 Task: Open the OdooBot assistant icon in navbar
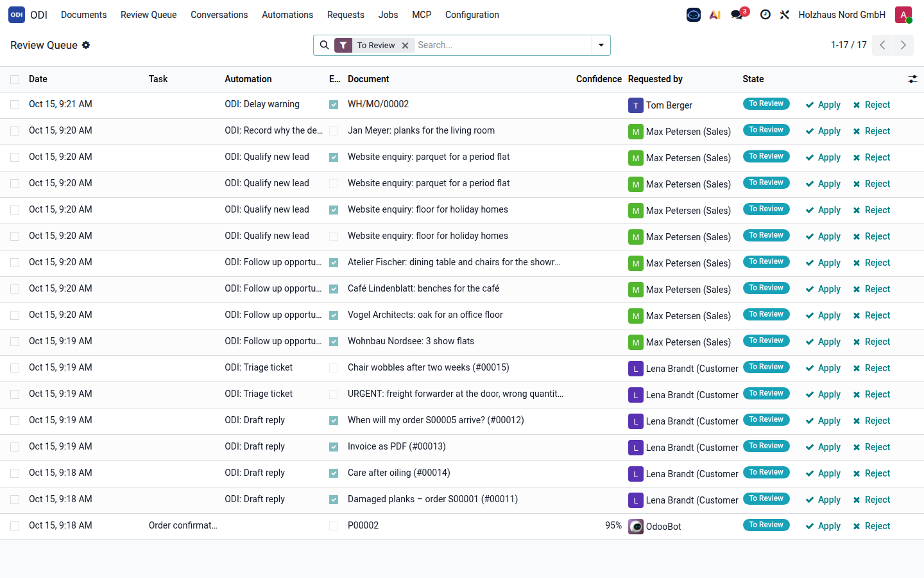pos(694,15)
